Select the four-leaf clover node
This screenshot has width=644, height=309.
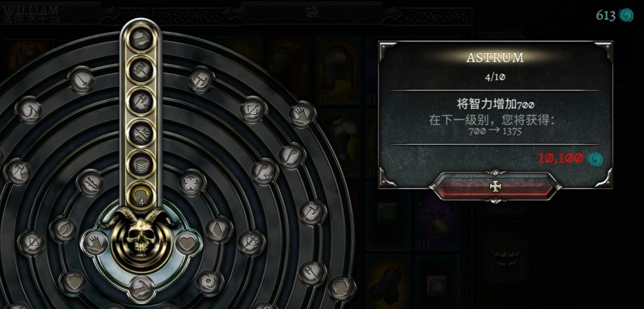[192, 182]
